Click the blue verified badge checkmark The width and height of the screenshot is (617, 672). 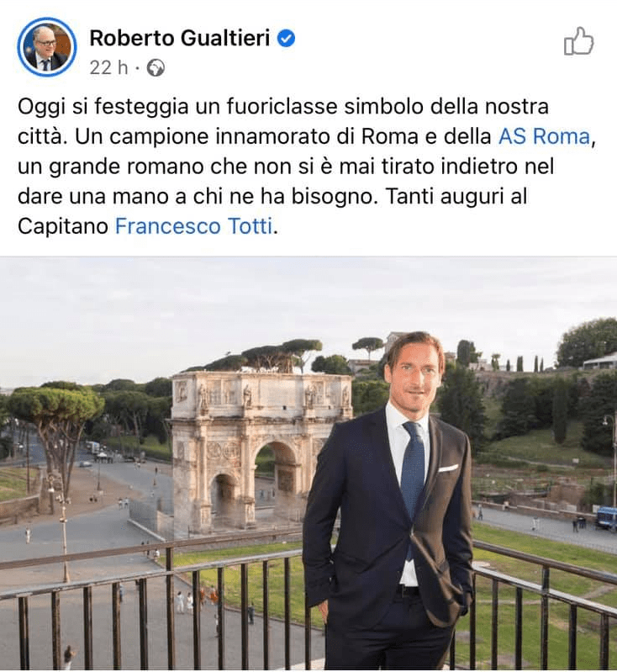pos(286,38)
